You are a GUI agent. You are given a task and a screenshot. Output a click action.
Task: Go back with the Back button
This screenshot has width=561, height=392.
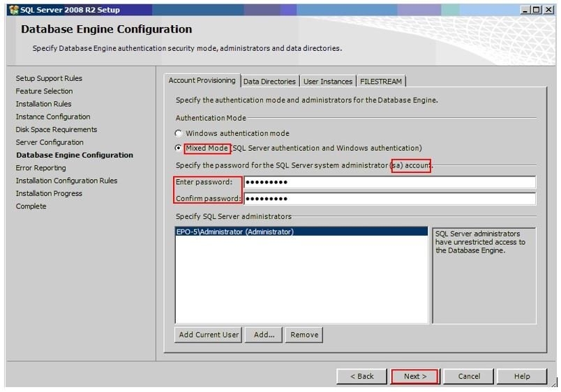point(361,377)
